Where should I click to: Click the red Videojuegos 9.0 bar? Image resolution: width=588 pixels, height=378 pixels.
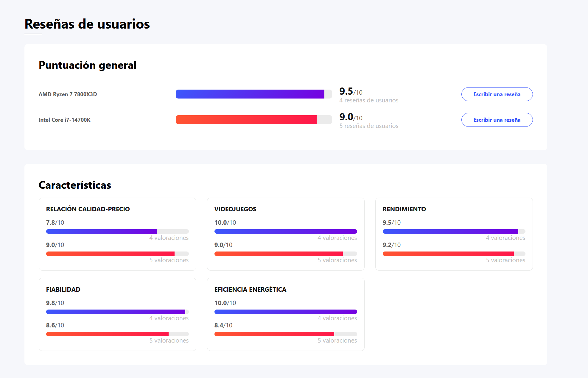click(285, 254)
